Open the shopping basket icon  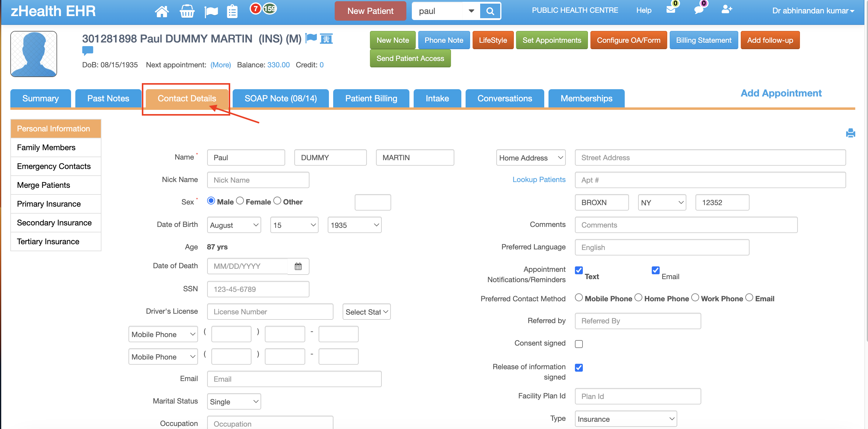tap(187, 11)
